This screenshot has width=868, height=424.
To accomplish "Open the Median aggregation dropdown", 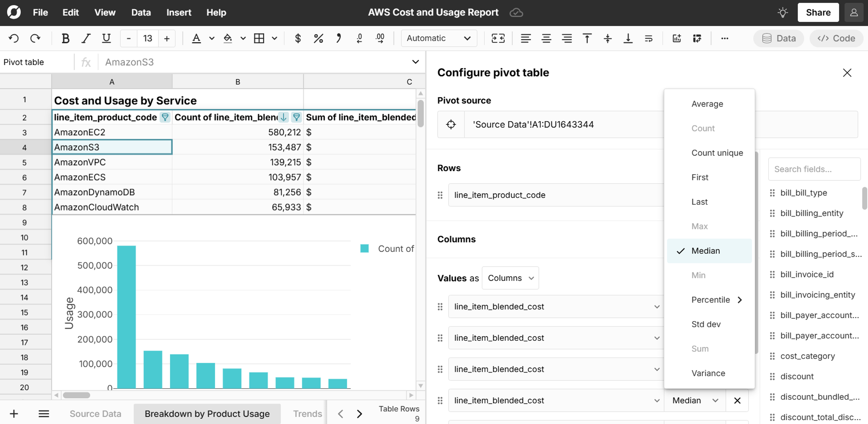I will (x=695, y=400).
